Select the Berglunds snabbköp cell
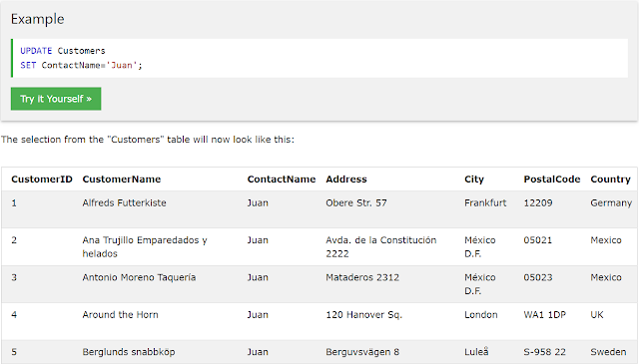This screenshot has height=364, width=639. (x=129, y=352)
